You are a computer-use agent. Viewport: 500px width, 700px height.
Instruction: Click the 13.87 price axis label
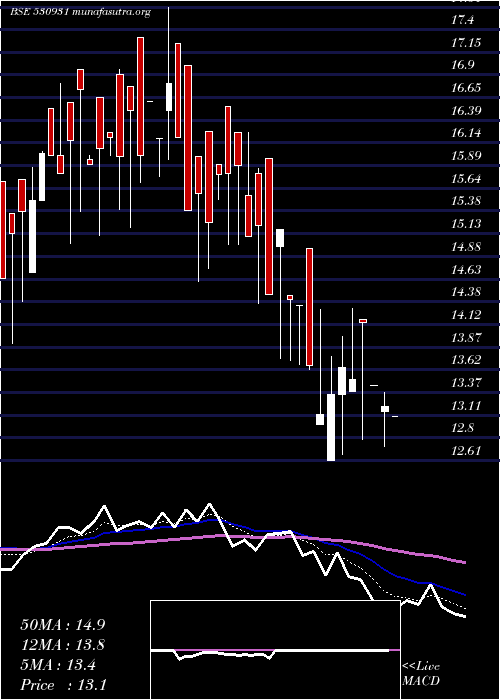tap(466, 338)
